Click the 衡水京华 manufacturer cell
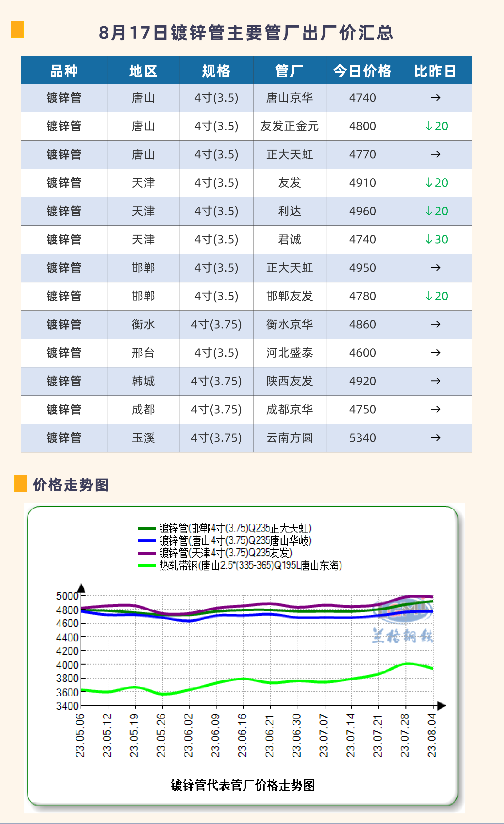The image size is (504, 824). click(x=289, y=324)
